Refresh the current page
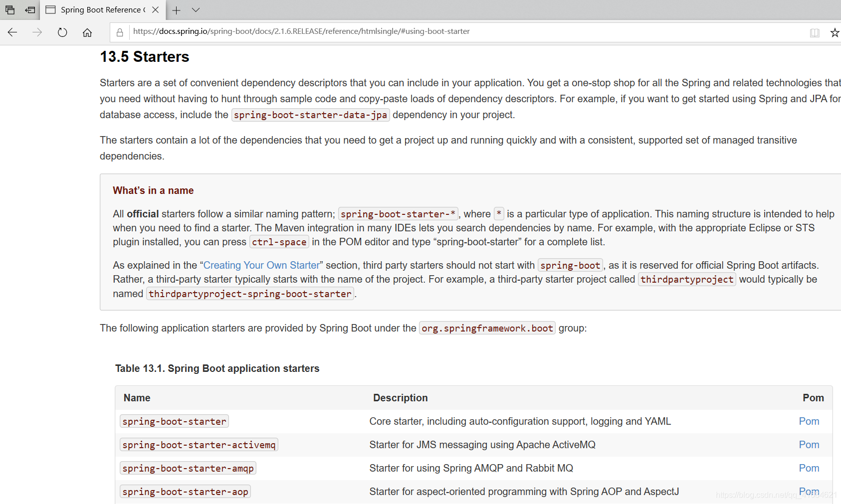The image size is (841, 504). pyautogui.click(x=62, y=32)
